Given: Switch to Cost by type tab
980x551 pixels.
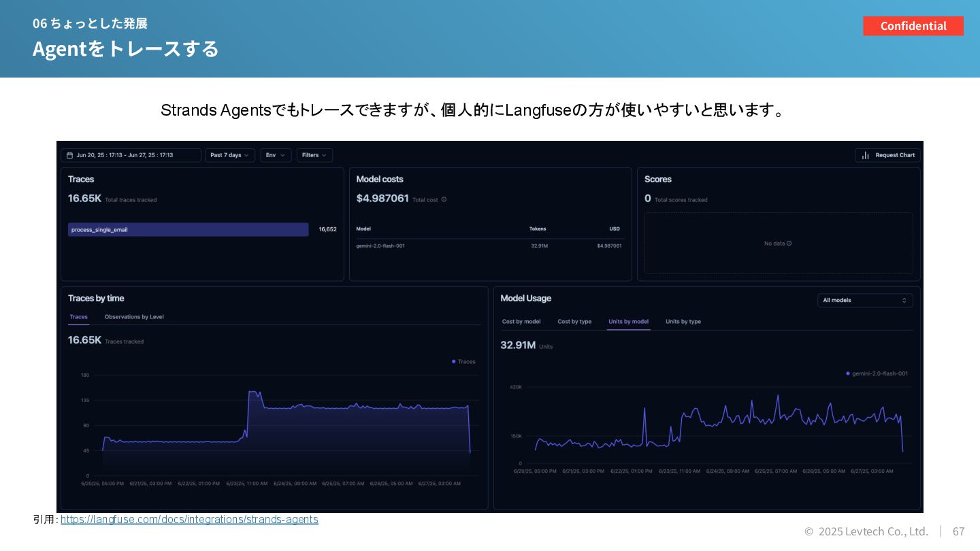Looking at the screenshot, I should click(x=574, y=322).
